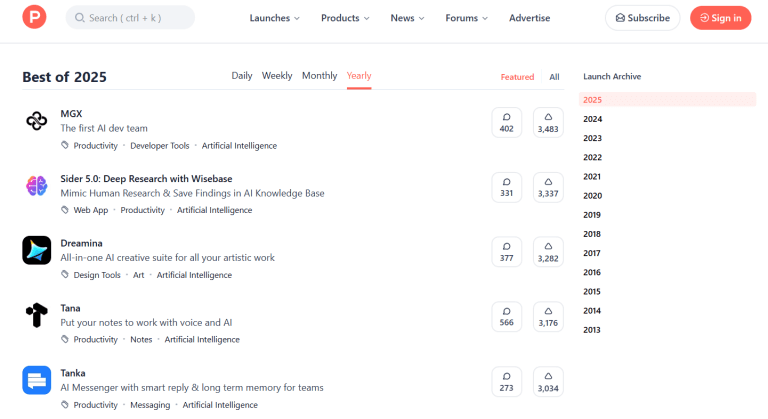Open the Dreamina product title
Screen dimensions: 768x419
pos(81,244)
